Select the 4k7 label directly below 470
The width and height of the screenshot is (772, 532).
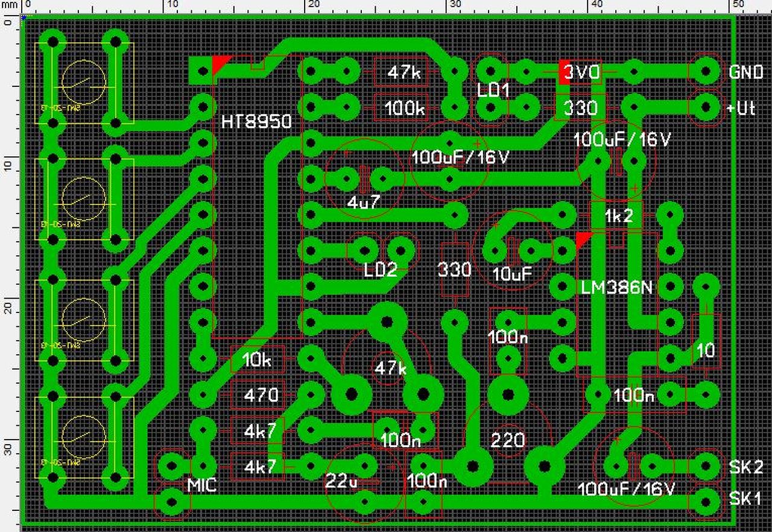click(x=260, y=432)
